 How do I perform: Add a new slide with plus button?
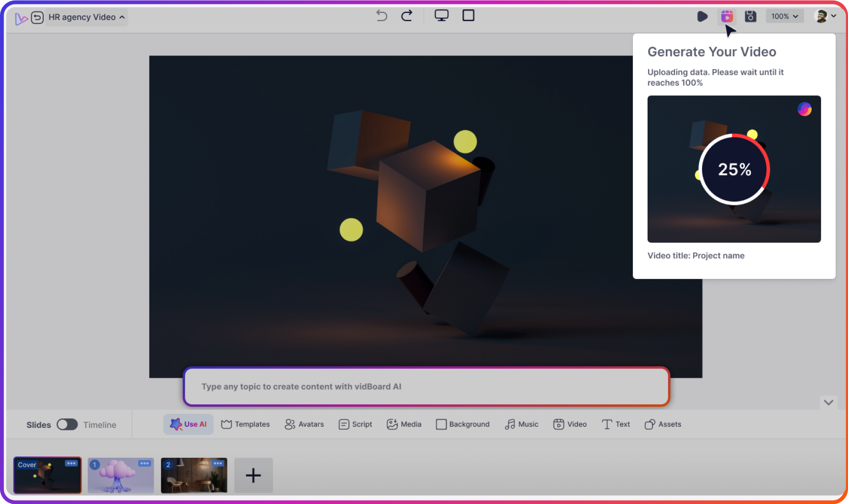click(x=253, y=475)
